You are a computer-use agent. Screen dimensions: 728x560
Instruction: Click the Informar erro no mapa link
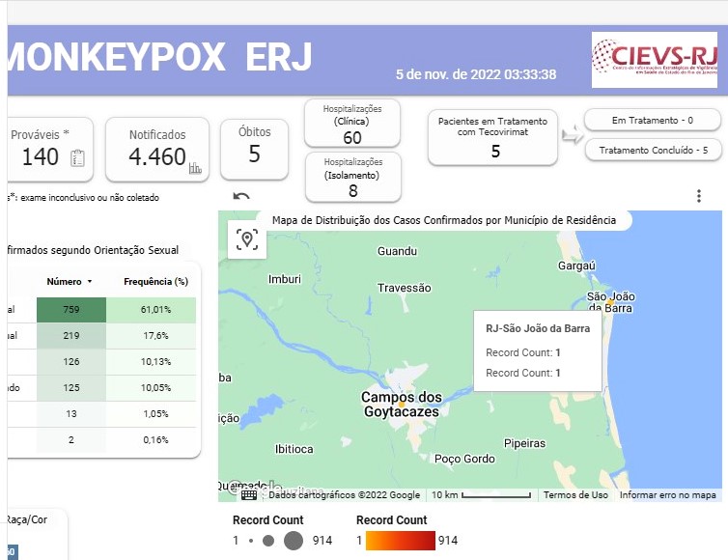(x=667, y=495)
